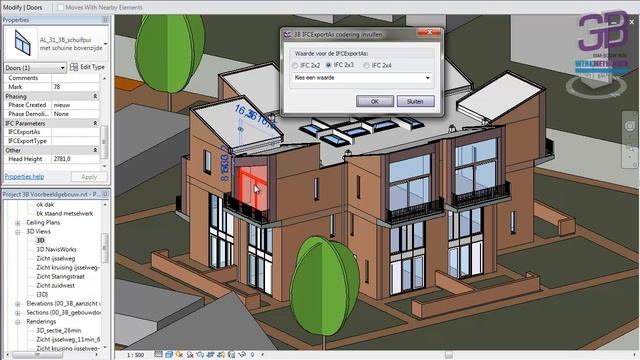The height and width of the screenshot is (360, 640).
Task: Click the 16,36 temporary dimension text
Action: tap(245, 113)
